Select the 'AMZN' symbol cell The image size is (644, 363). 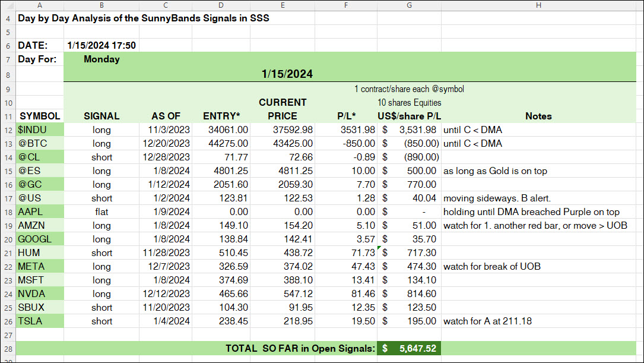[39, 225]
